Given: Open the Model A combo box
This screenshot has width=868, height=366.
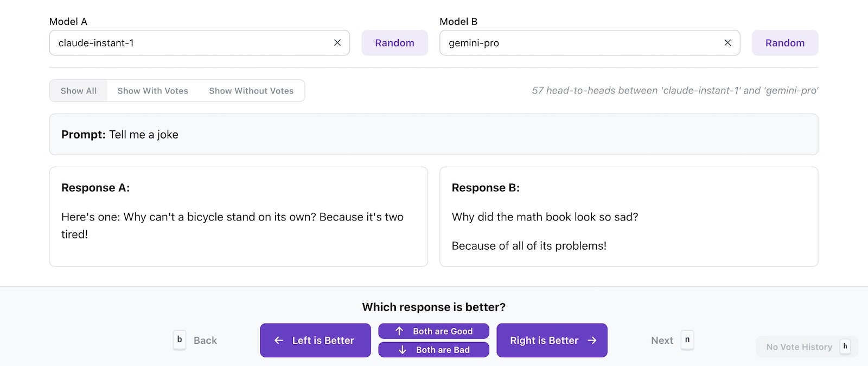Looking at the screenshot, I should [190, 43].
